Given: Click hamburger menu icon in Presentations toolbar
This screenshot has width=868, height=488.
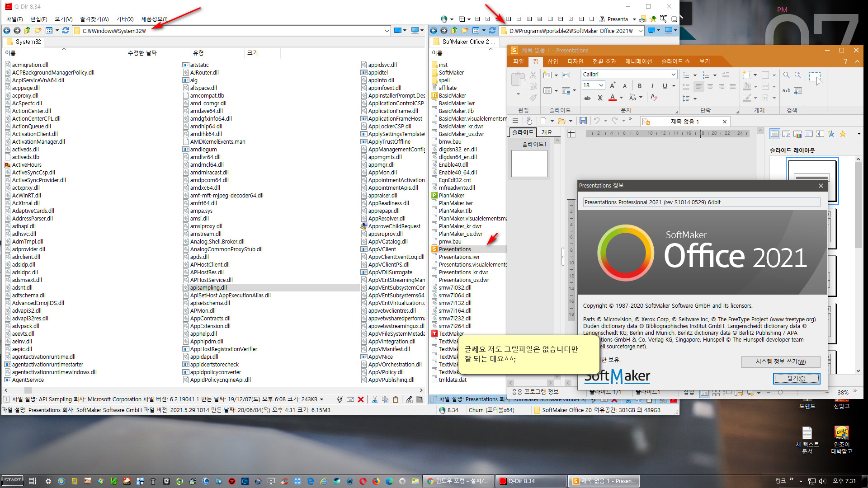Looking at the screenshot, I should (515, 121).
